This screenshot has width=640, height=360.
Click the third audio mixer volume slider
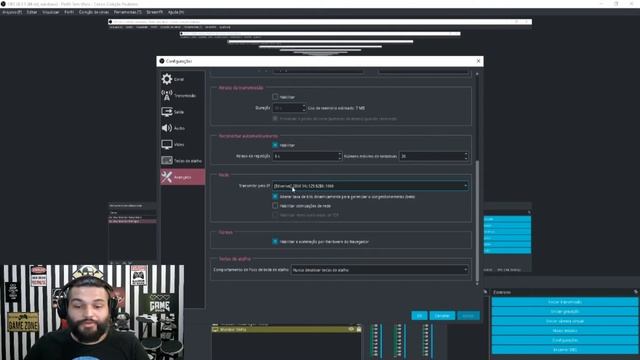432,341
